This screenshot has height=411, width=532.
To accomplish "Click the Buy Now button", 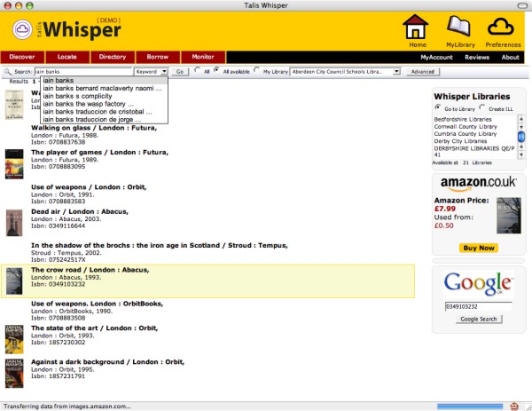I will click(x=479, y=248).
